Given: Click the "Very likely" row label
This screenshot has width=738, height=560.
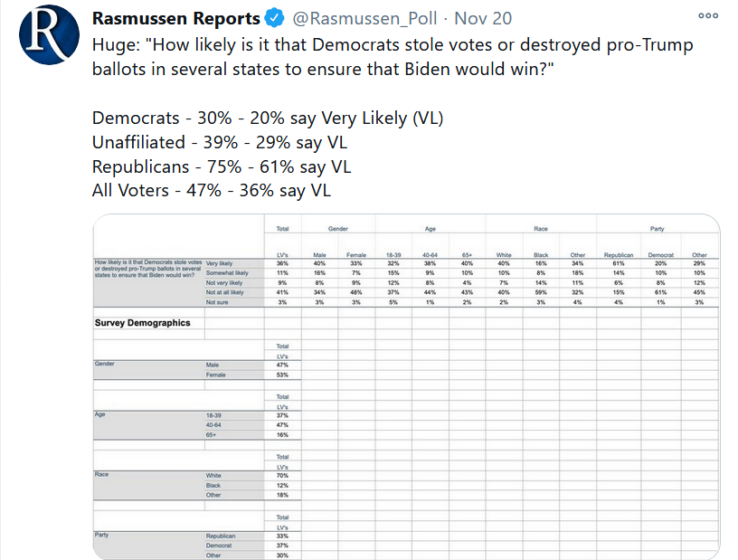Looking at the screenshot, I should pos(222,263).
